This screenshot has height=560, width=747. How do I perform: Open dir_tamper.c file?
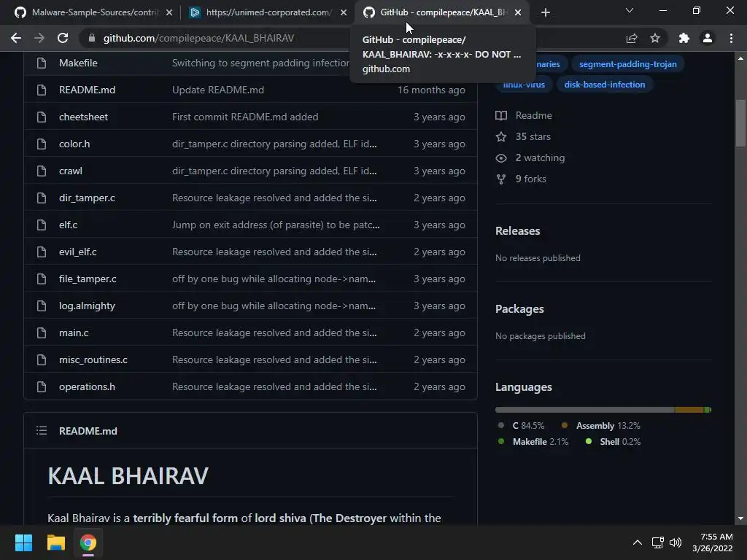(87, 198)
